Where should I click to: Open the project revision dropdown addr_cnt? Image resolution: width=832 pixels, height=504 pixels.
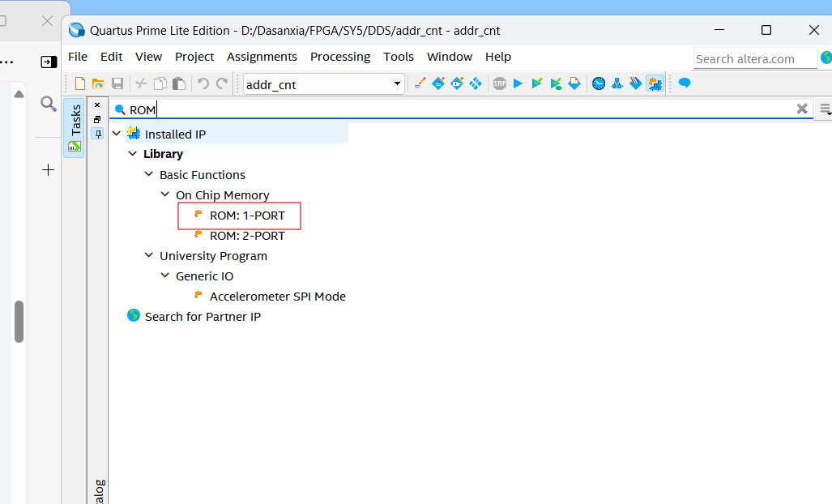tap(324, 84)
